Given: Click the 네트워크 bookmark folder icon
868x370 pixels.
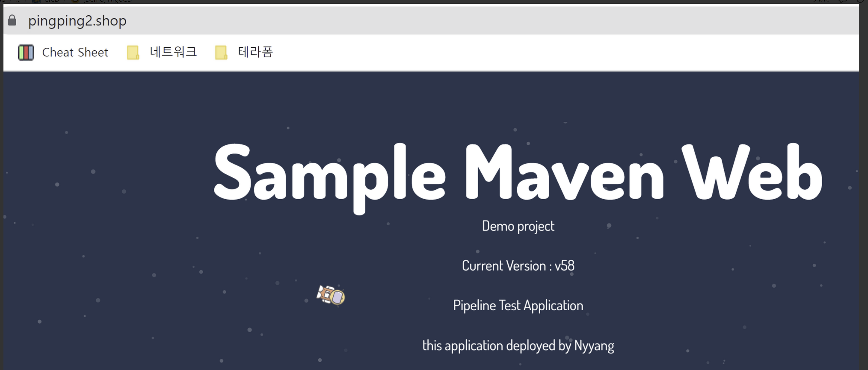Looking at the screenshot, I should pyautogui.click(x=133, y=53).
